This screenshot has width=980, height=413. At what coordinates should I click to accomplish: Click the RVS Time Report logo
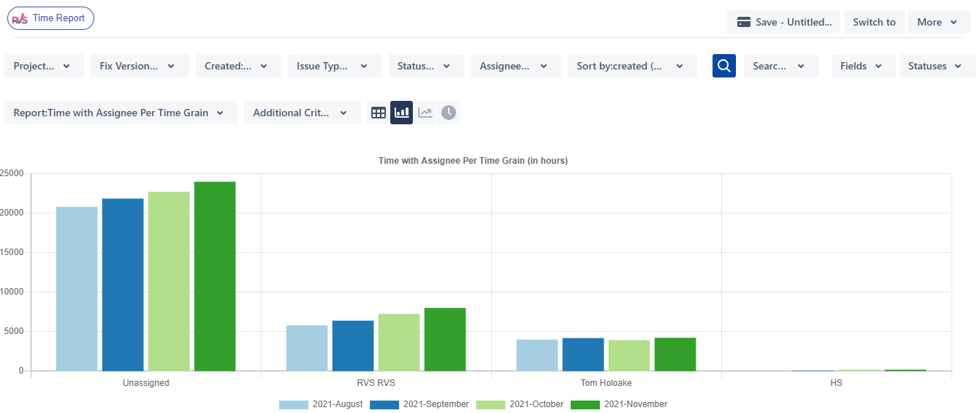tap(50, 18)
